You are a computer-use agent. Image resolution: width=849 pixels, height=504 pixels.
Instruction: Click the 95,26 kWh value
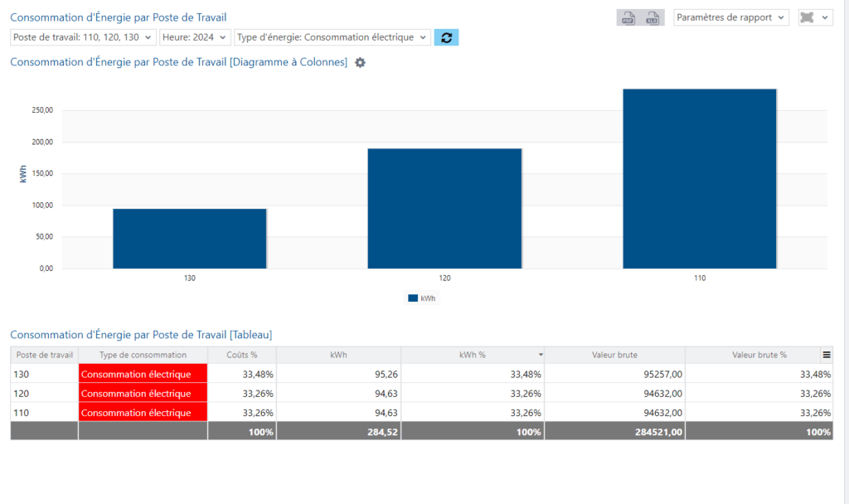[386, 374]
